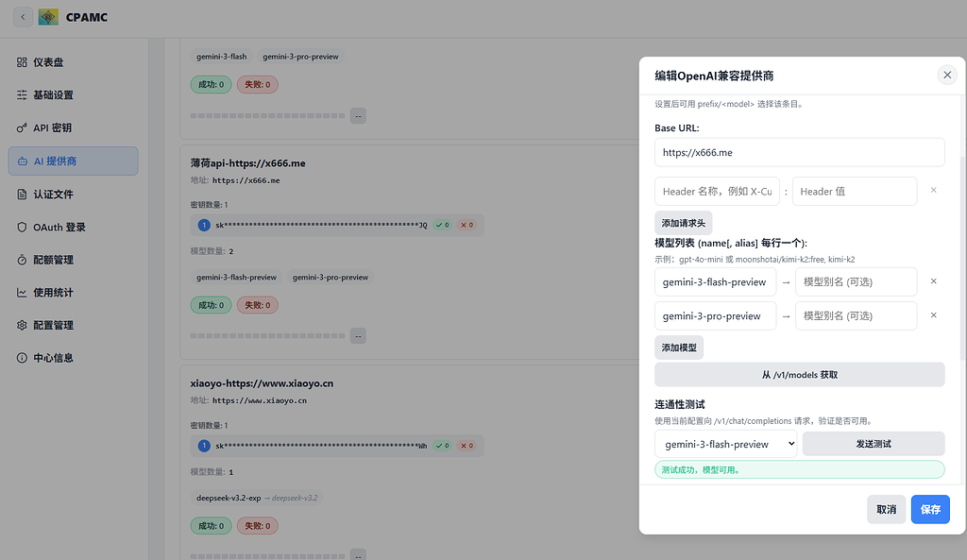Click the 测试成功，模型可用 status message

799,469
